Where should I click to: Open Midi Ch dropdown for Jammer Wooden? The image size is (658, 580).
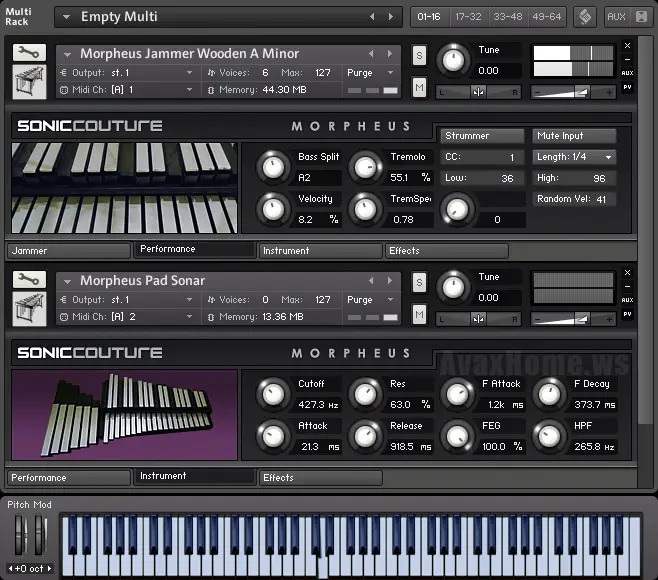coord(190,90)
